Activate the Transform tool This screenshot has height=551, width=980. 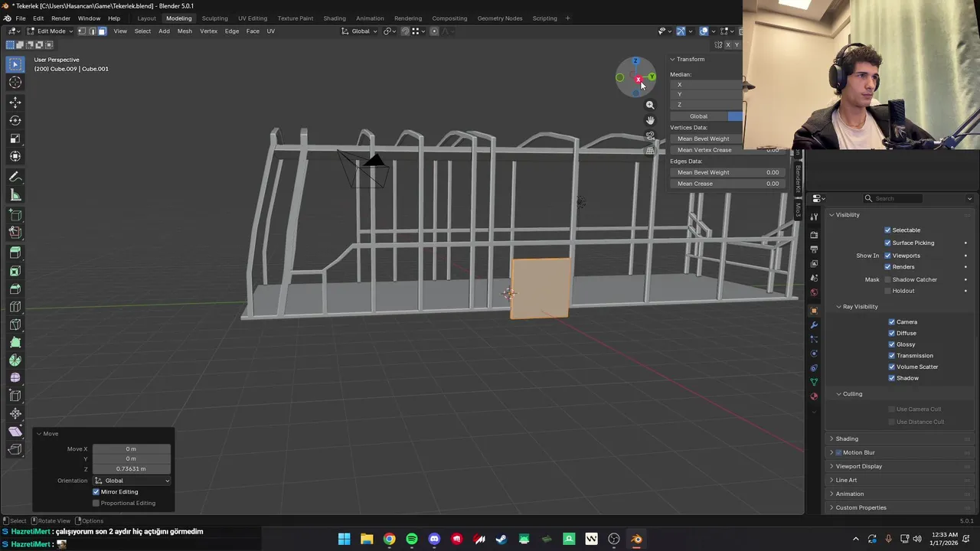point(15,157)
